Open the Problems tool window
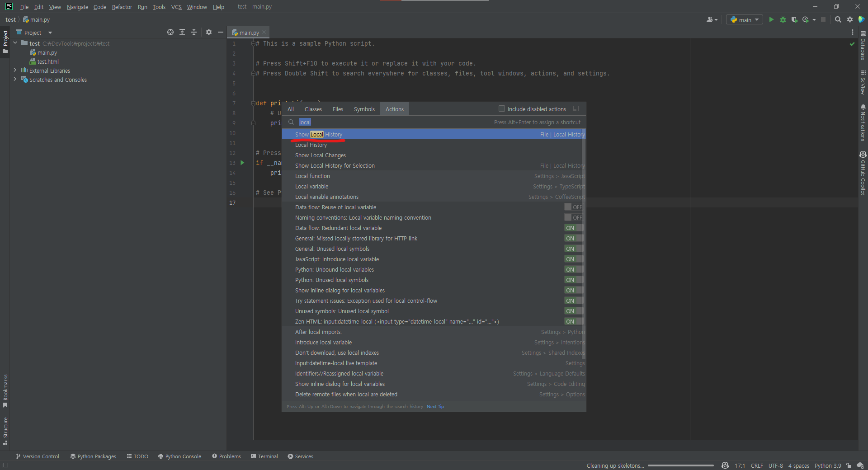Viewport: 868px width, 470px height. tap(226, 456)
